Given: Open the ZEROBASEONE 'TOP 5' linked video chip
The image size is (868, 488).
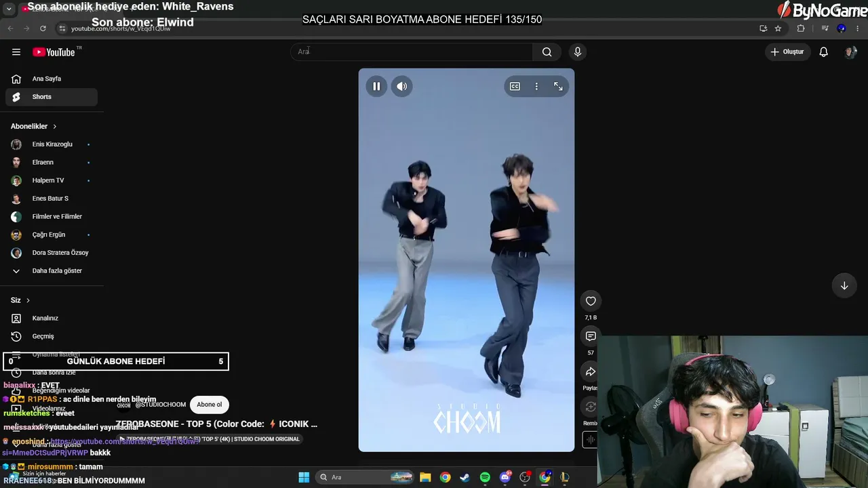Looking at the screenshot, I should 210,439.
